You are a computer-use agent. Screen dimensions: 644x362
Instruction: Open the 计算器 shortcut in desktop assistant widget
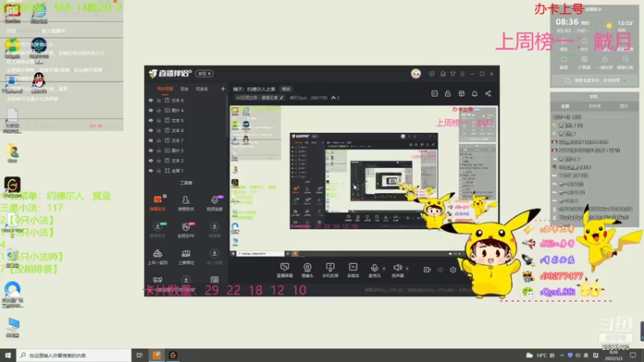[584, 62]
